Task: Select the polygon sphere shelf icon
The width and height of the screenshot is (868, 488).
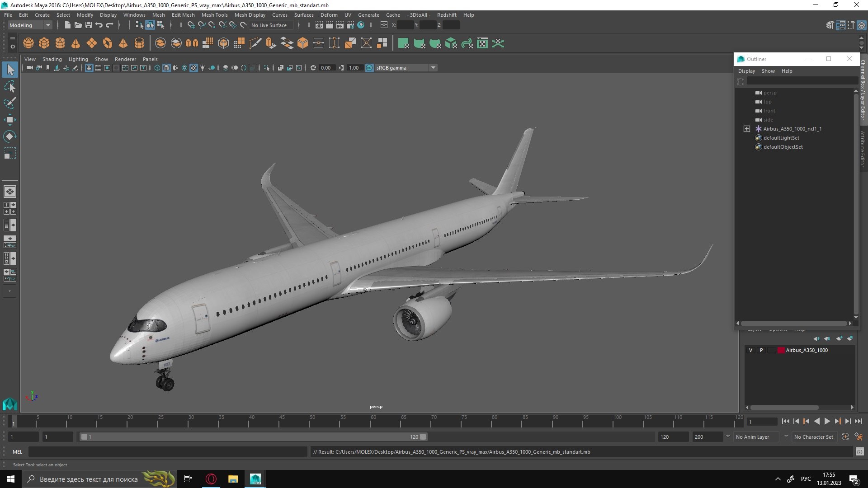Action: pyautogui.click(x=28, y=43)
